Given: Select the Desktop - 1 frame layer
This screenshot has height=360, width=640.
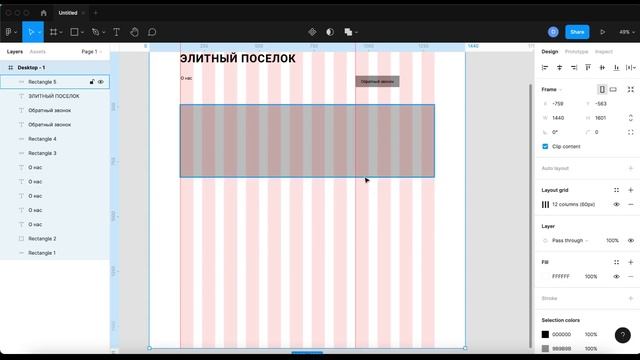Looking at the screenshot, I should pyautogui.click(x=55, y=67).
